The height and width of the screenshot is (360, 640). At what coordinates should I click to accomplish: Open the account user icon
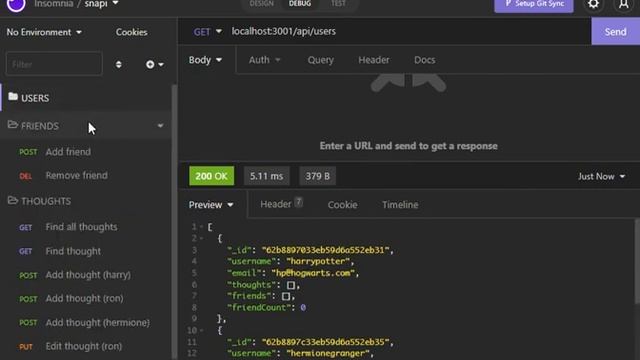click(623, 4)
